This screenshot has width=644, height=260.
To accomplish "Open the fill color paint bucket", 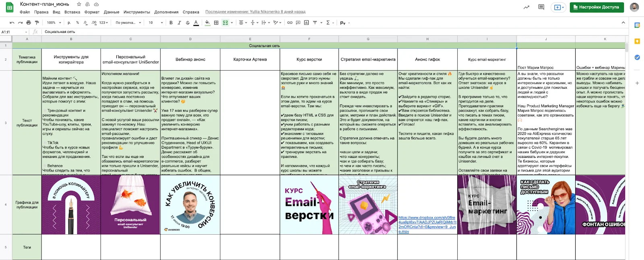I will click(x=207, y=23).
